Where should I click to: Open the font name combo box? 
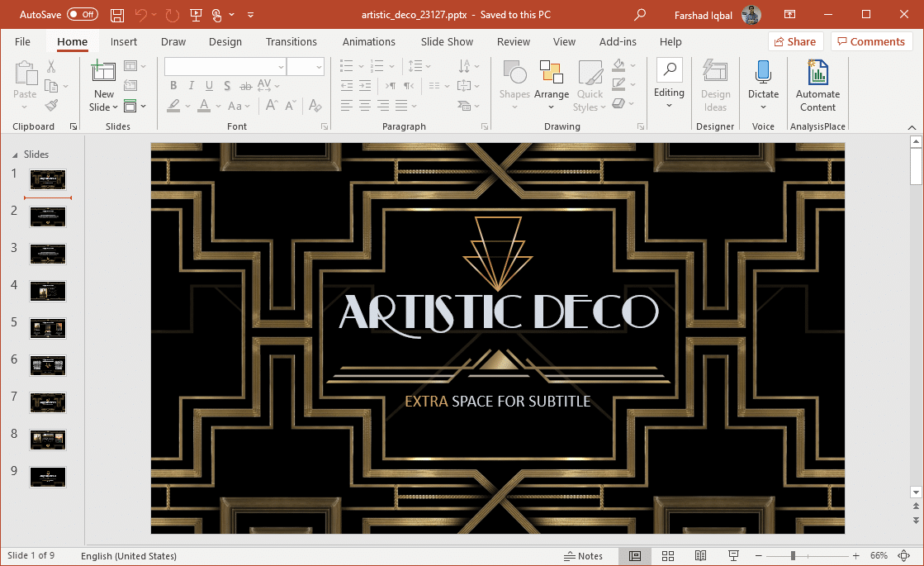(225, 67)
